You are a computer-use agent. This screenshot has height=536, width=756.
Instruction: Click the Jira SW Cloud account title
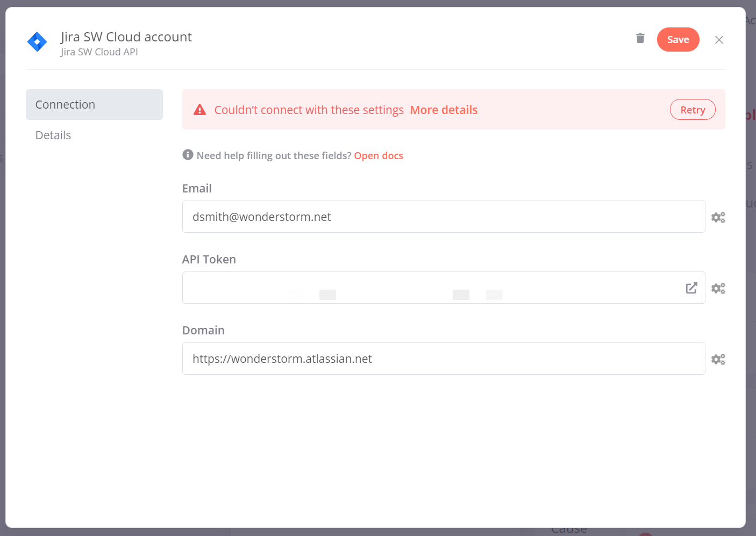126,37
